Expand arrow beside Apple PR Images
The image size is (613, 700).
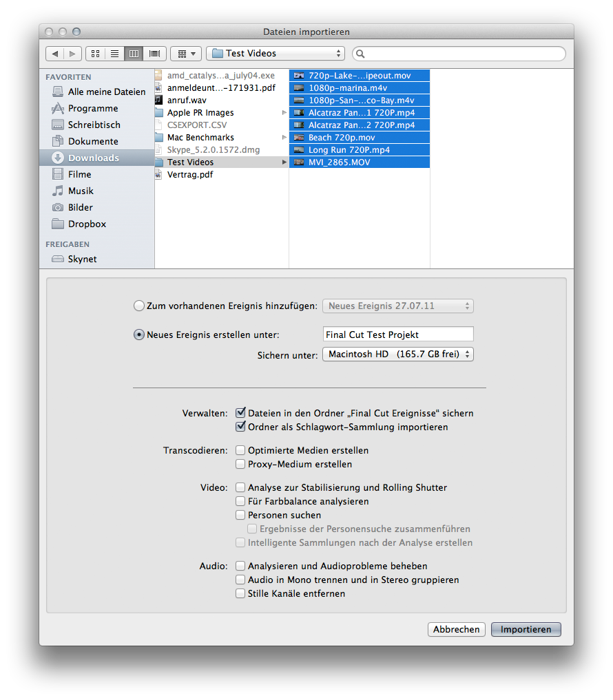click(x=284, y=112)
